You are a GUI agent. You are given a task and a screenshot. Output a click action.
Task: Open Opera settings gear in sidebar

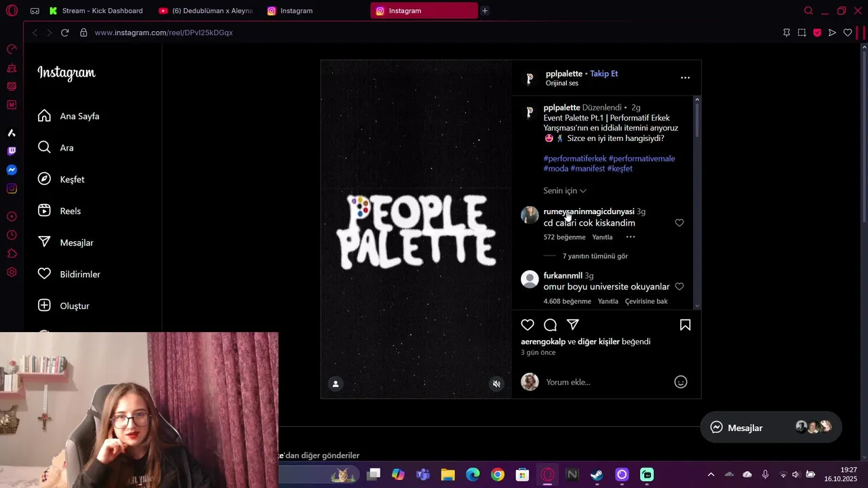click(x=12, y=272)
